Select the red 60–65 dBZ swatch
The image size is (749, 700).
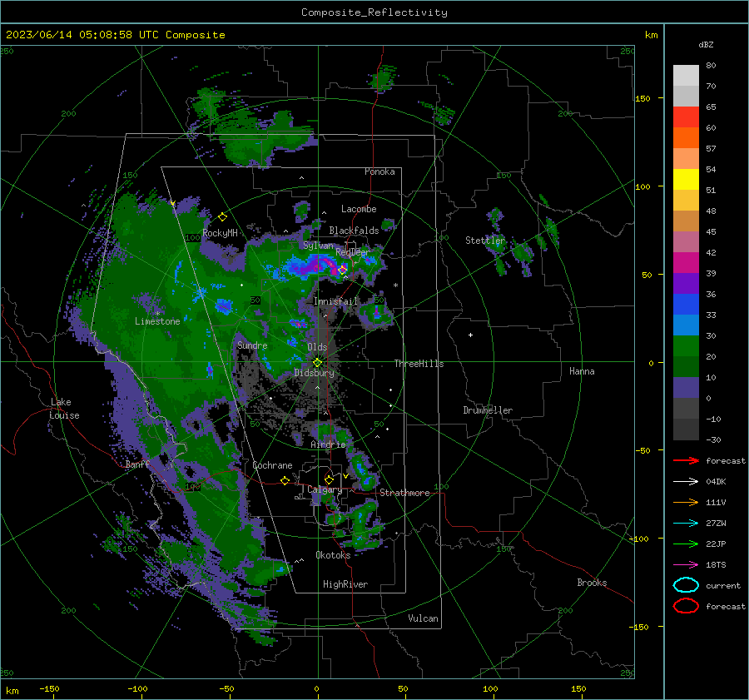(x=686, y=117)
